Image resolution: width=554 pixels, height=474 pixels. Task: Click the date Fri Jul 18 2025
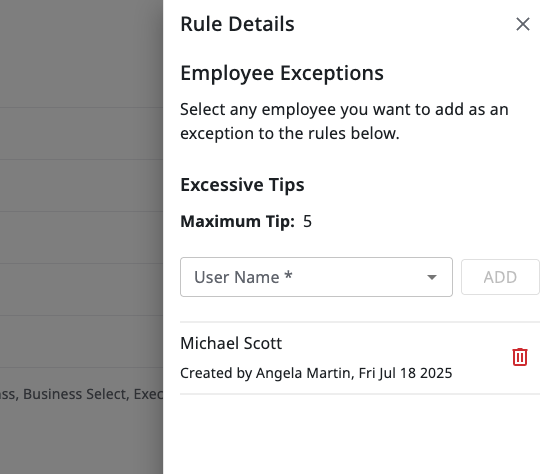tap(405, 373)
